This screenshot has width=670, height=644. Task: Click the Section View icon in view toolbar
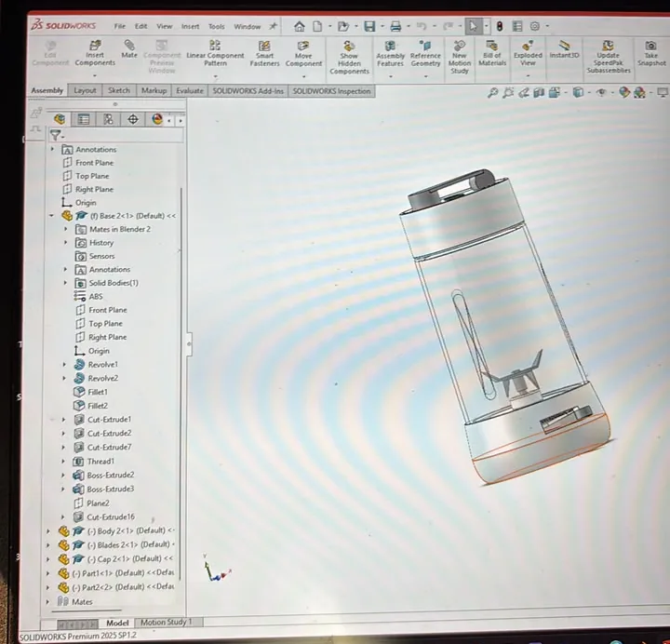point(539,92)
